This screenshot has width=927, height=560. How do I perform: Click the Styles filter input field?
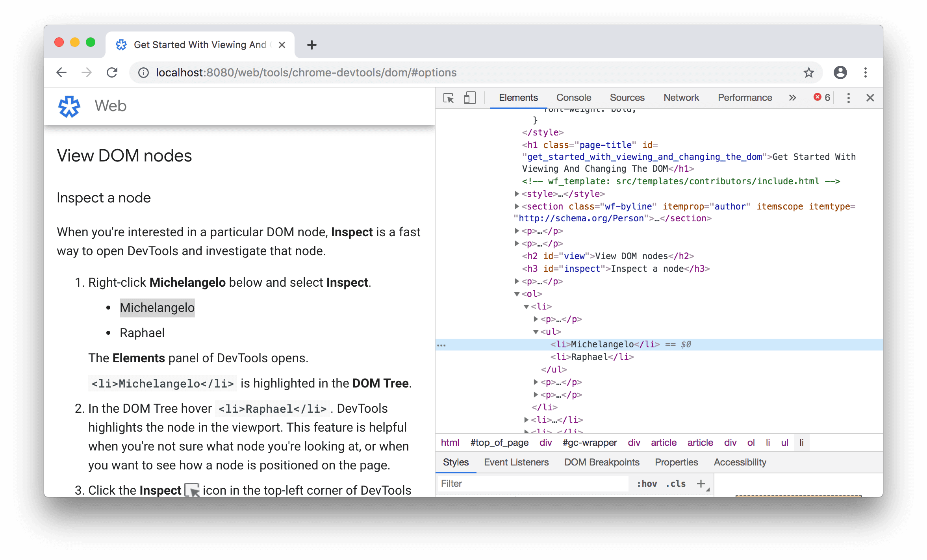(523, 484)
